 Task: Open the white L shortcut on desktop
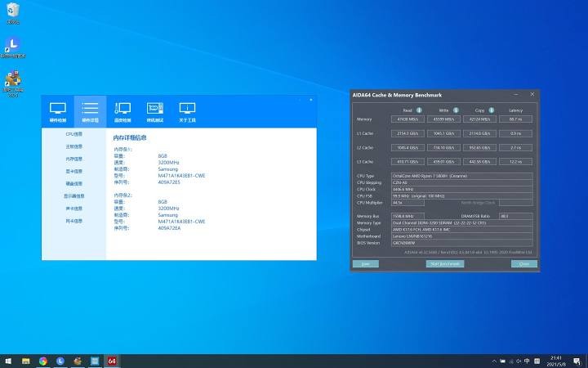click(13, 47)
